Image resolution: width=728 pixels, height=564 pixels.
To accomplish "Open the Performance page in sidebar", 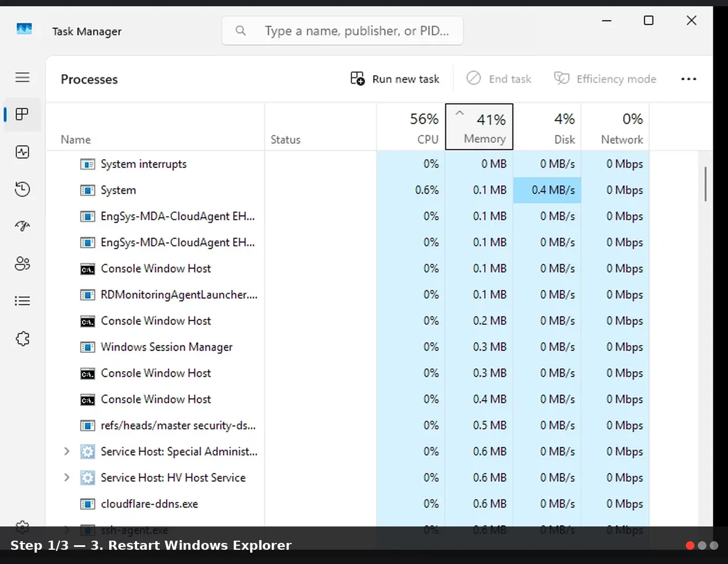I will (22, 152).
